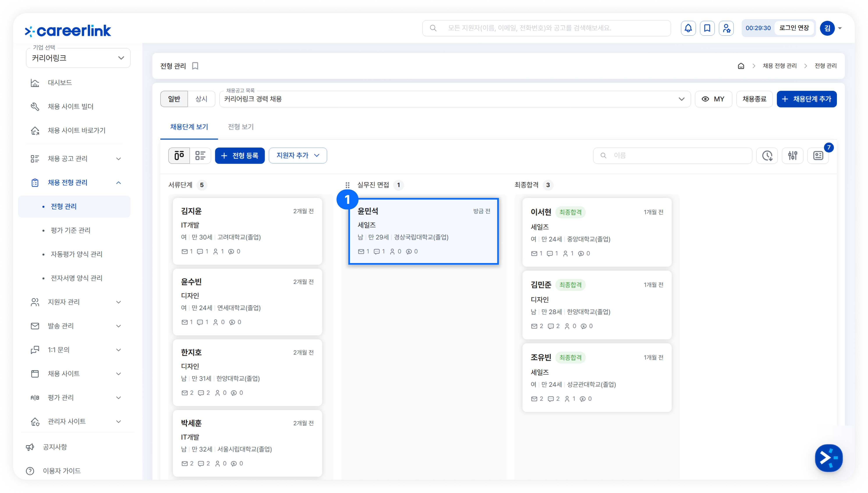The width and height of the screenshot is (868, 493).
Task: Select the 상시 segment toggle
Action: pos(201,99)
